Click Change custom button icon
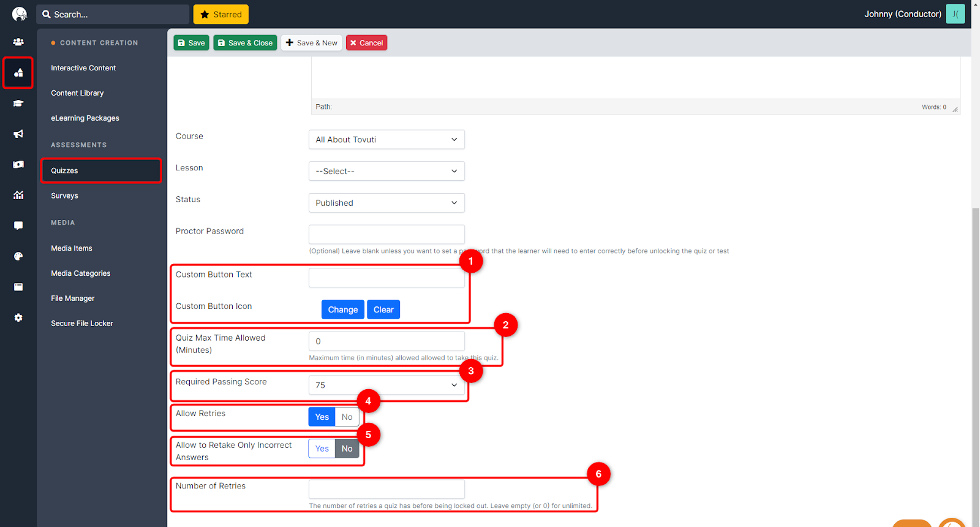Screen dimensions: 980x527 point(343,309)
